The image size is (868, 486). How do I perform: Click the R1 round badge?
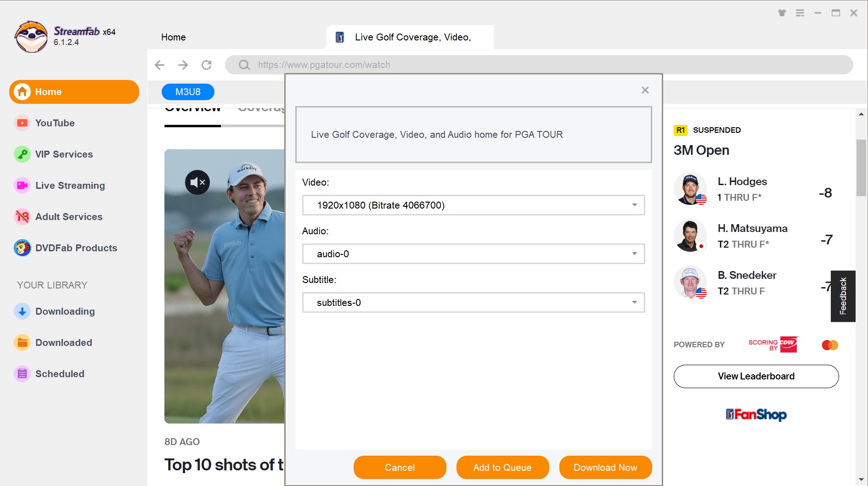pos(680,130)
